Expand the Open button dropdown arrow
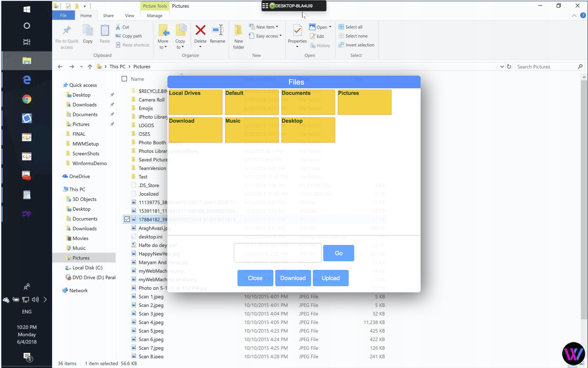588x368 pixels. pyautogui.click(x=330, y=27)
